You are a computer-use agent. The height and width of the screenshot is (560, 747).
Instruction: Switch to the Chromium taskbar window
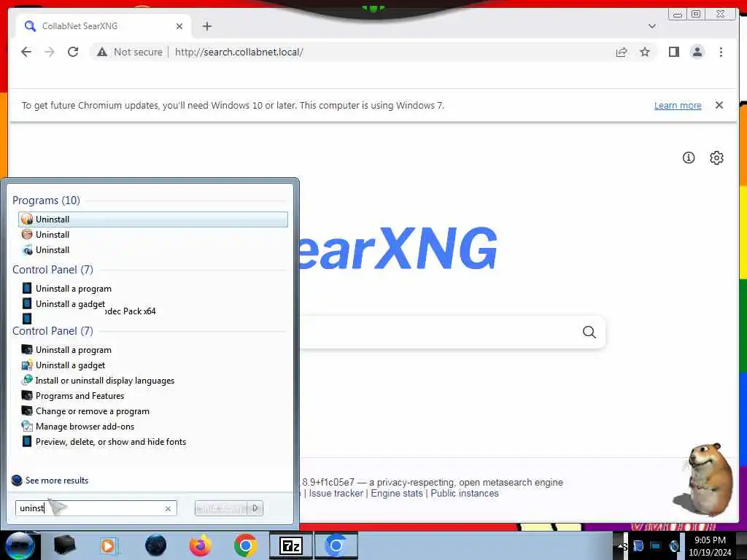pyautogui.click(x=336, y=545)
